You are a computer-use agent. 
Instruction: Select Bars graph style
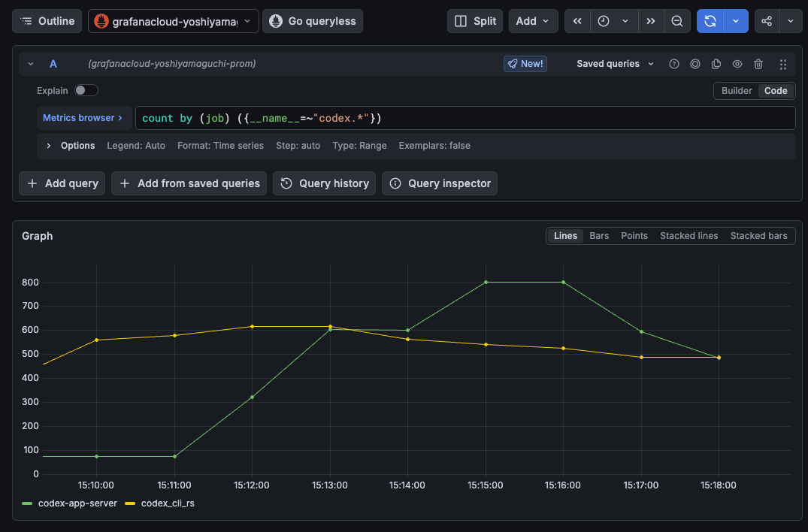point(599,236)
